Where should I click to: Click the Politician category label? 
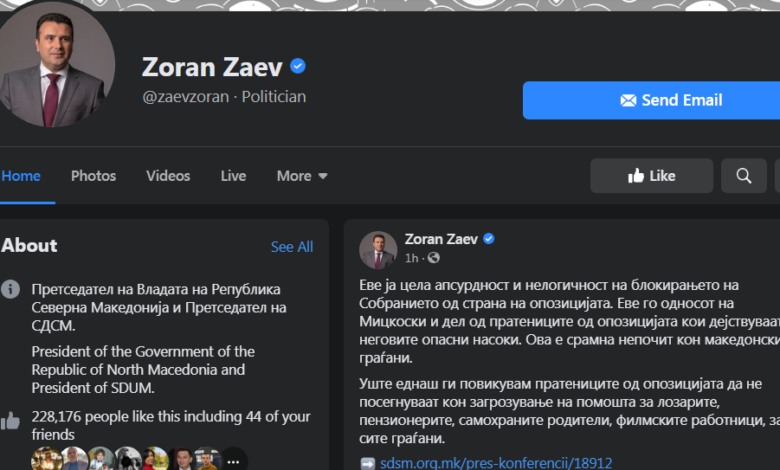click(x=274, y=96)
